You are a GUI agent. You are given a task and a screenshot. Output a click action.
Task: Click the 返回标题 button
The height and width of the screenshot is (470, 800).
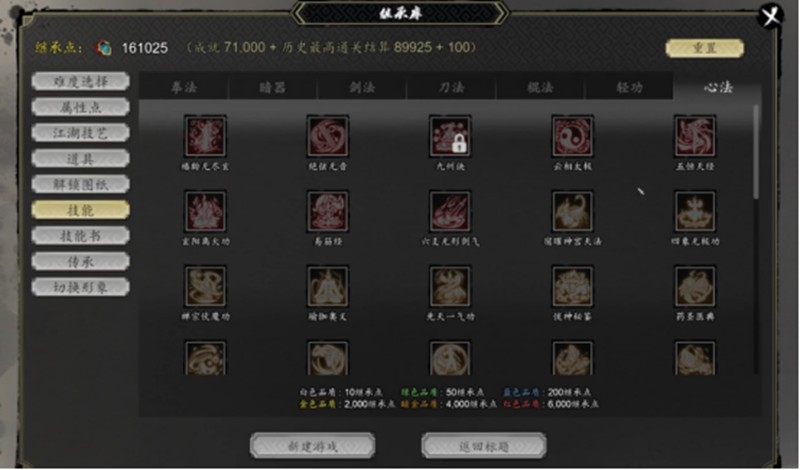pyautogui.click(x=484, y=446)
